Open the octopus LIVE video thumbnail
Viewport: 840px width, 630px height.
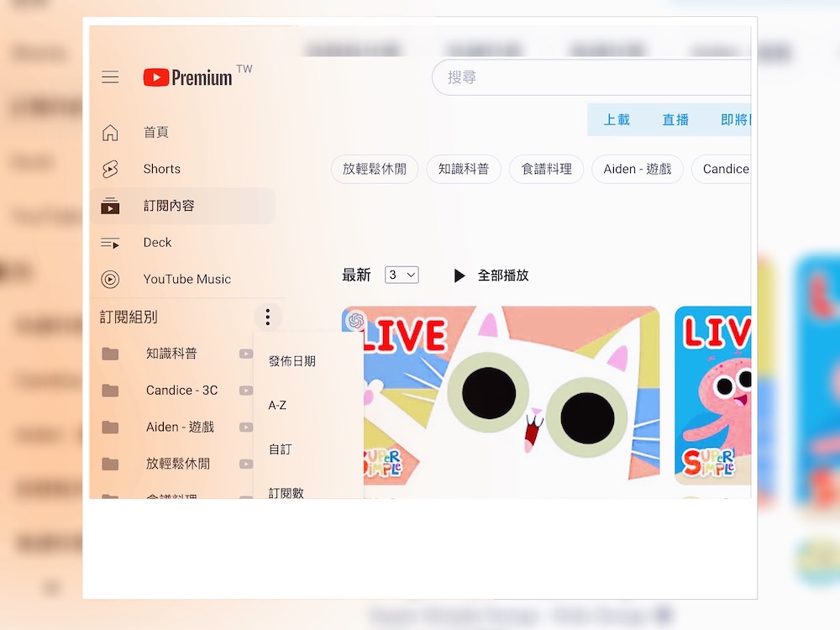[x=713, y=396]
